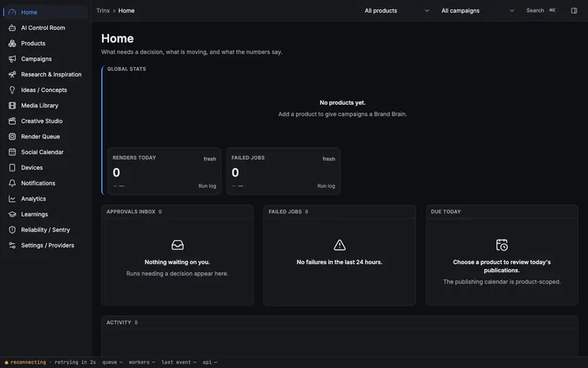Click the "api –" status bar entry

point(209,362)
